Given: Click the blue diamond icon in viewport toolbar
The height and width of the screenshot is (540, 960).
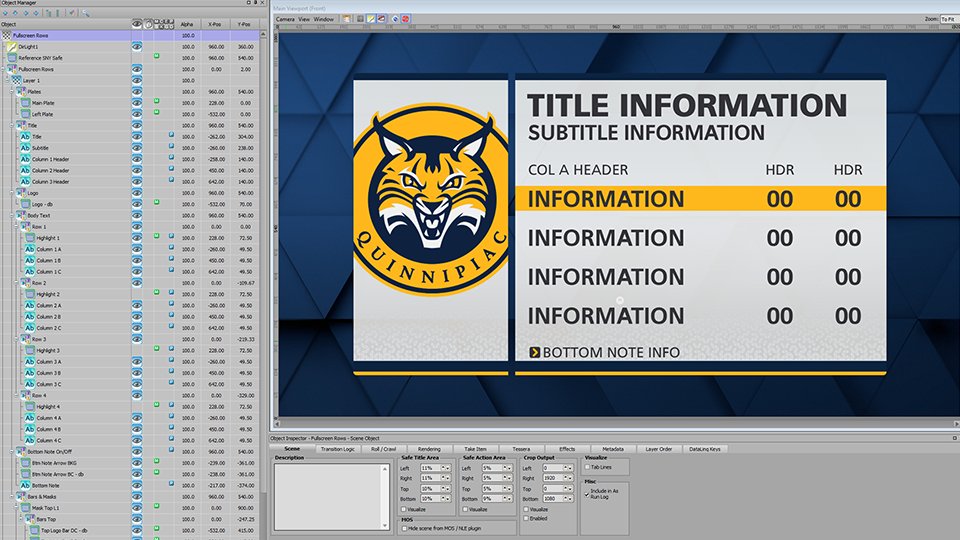Looking at the screenshot, I should [x=395, y=19].
